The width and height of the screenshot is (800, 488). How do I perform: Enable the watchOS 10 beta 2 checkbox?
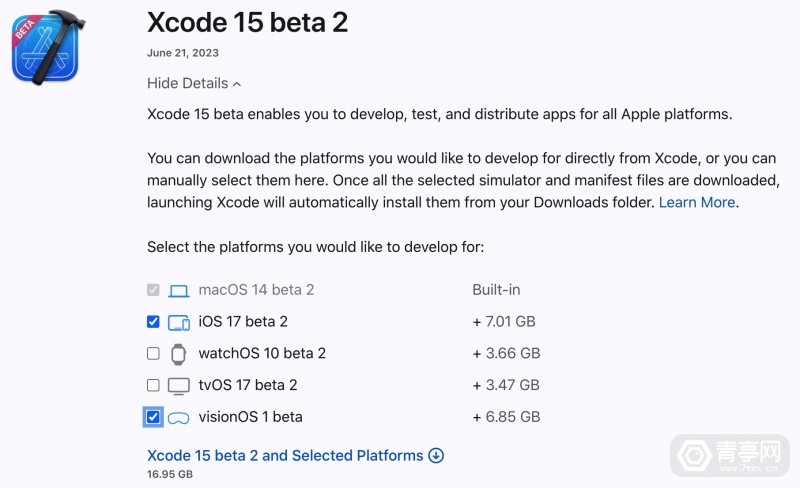tap(153, 353)
